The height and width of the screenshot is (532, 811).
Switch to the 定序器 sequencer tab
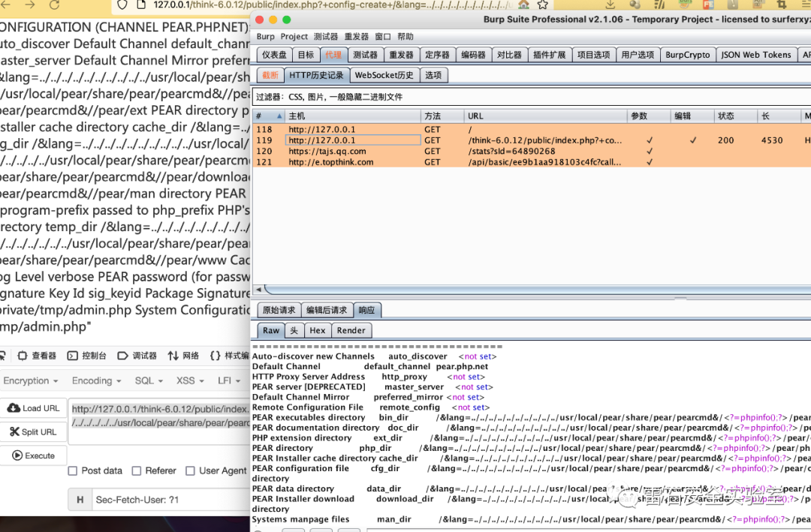point(437,55)
